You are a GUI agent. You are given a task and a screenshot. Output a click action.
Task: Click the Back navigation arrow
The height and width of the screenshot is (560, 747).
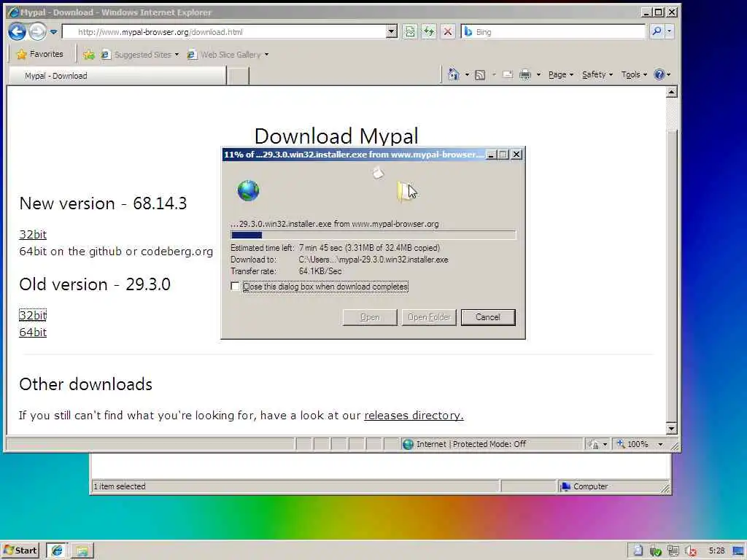tap(18, 32)
